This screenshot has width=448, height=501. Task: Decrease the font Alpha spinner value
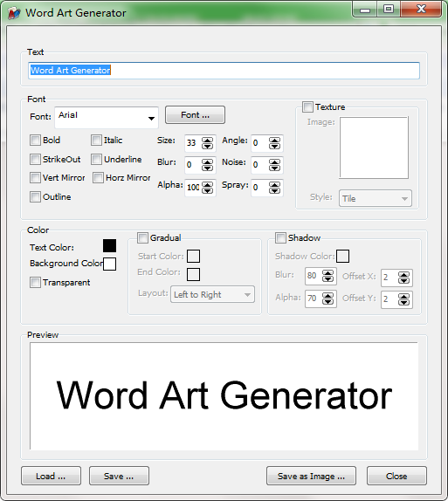point(207,190)
